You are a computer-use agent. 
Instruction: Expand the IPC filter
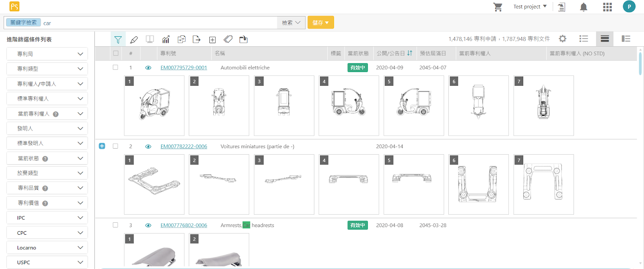[x=47, y=218]
